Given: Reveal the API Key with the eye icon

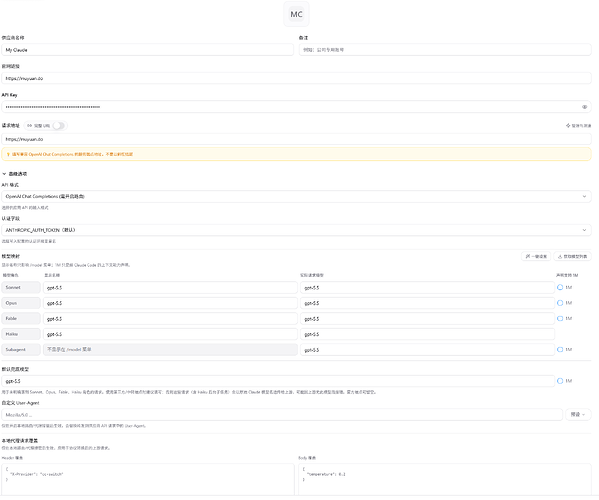Looking at the screenshot, I should click(x=584, y=107).
